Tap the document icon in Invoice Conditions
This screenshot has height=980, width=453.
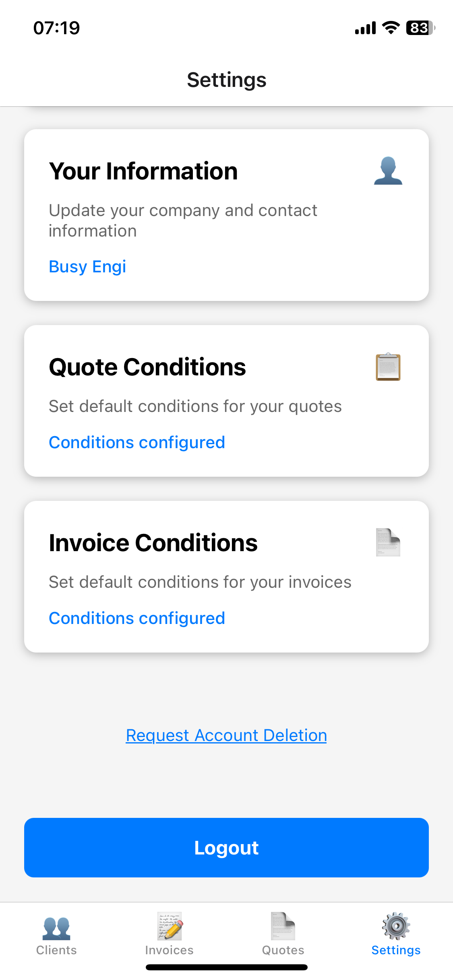pyautogui.click(x=388, y=542)
